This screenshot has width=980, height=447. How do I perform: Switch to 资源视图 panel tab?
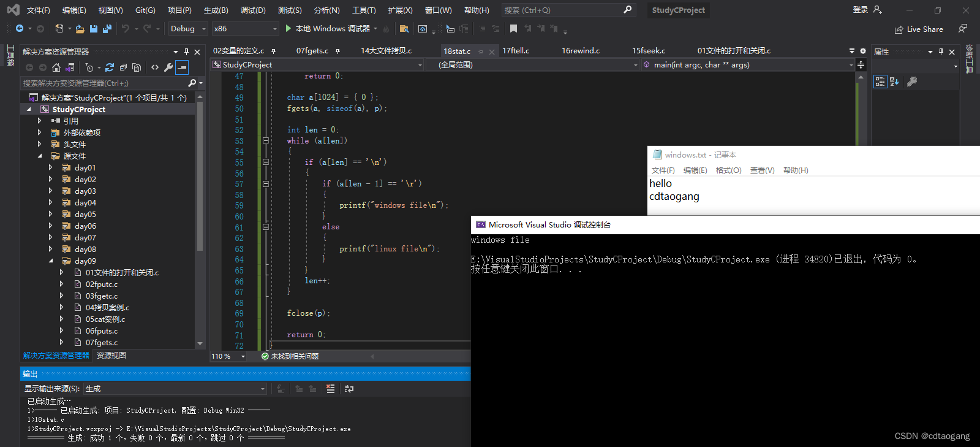tap(111, 356)
